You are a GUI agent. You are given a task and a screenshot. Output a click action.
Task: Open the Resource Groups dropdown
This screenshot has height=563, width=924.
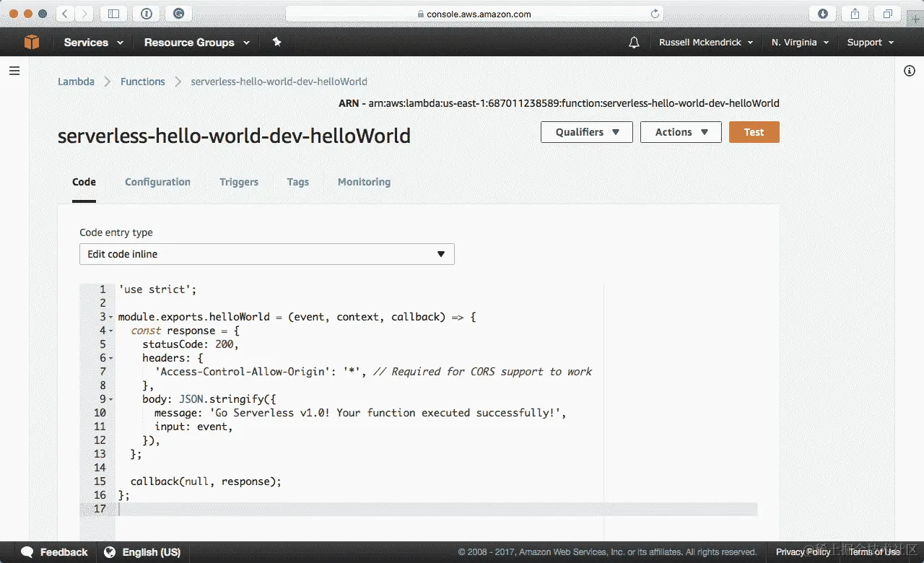pyautogui.click(x=197, y=43)
